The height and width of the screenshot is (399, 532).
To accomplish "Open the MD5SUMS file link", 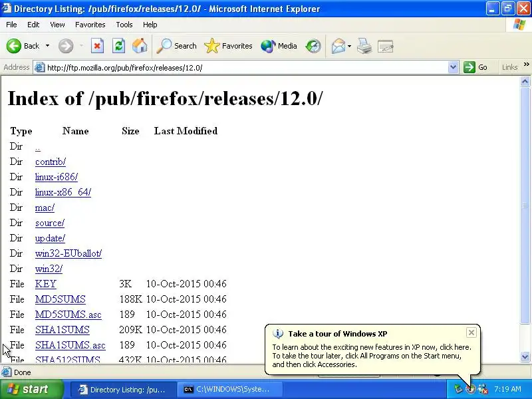I will point(60,299).
